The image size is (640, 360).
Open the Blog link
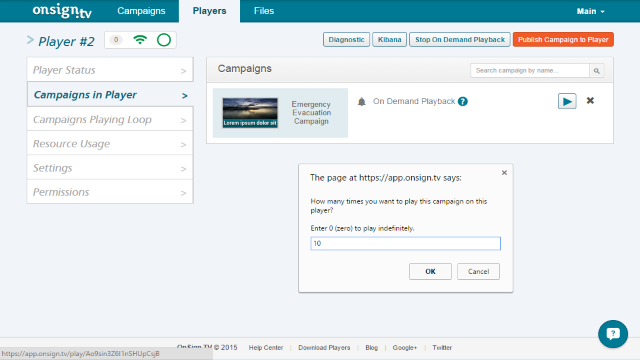[x=371, y=348]
